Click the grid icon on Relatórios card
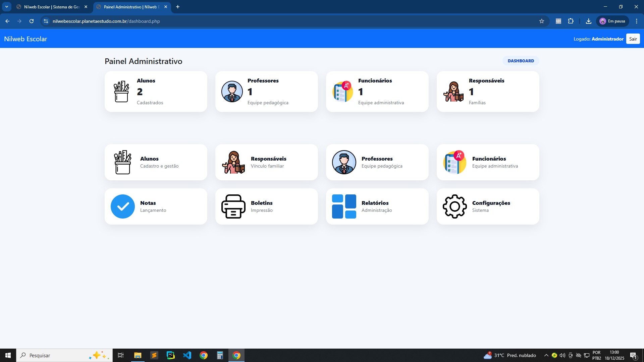This screenshot has width=644, height=362. (x=344, y=206)
